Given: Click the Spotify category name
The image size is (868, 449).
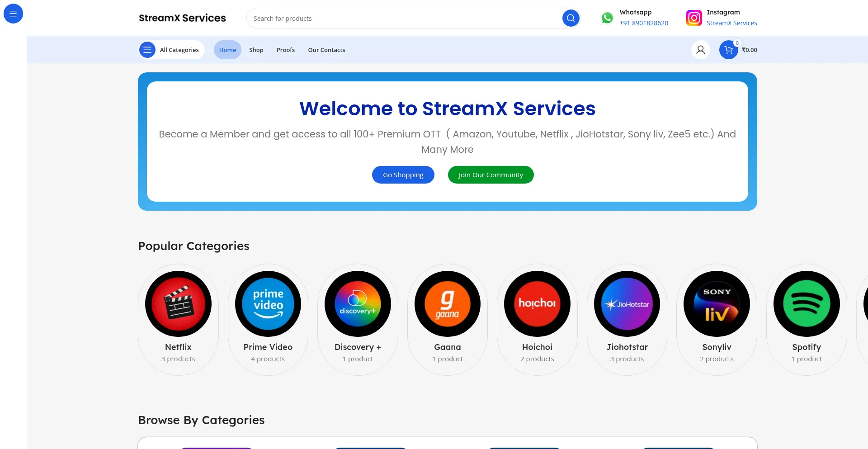Looking at the screenshot, I should point(807,347).
